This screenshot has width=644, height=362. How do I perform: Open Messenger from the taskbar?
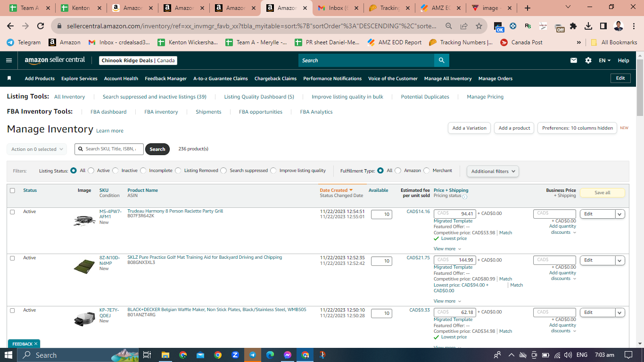click(x=288, y=355)
